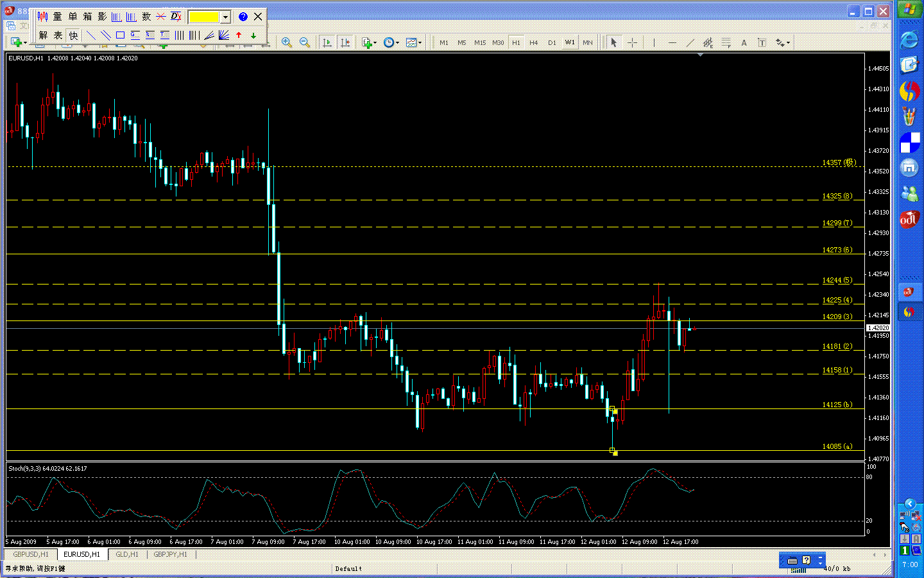Expand the indicators dropdown arrow
924x578 pixels.
pyautogui.click(x=375, y=42)
